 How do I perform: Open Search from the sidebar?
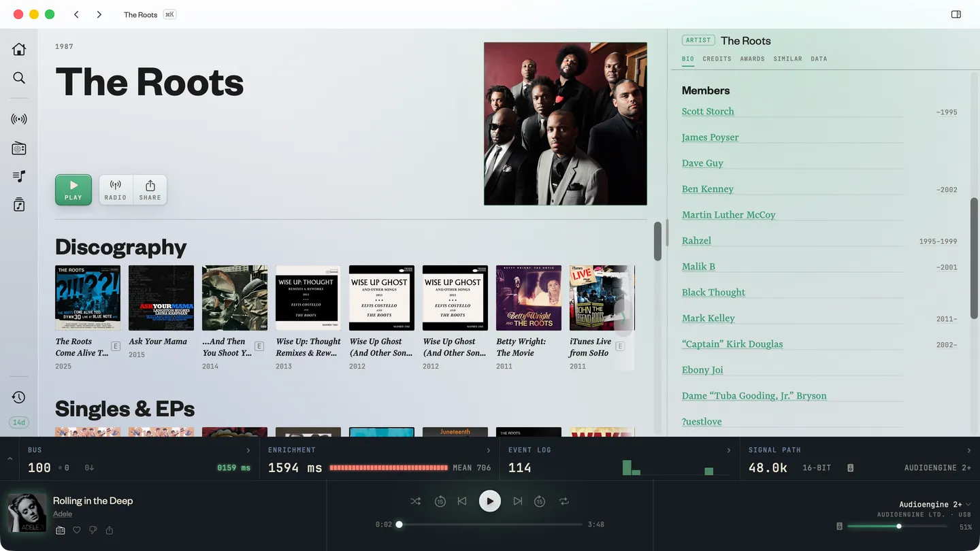pyautogui.click(x=19, y=78)
